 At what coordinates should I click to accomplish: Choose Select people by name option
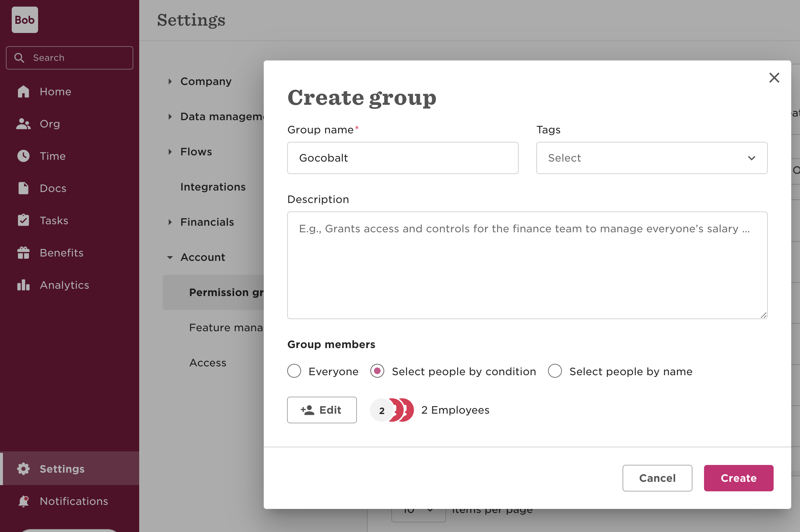[x=555, y=371]
